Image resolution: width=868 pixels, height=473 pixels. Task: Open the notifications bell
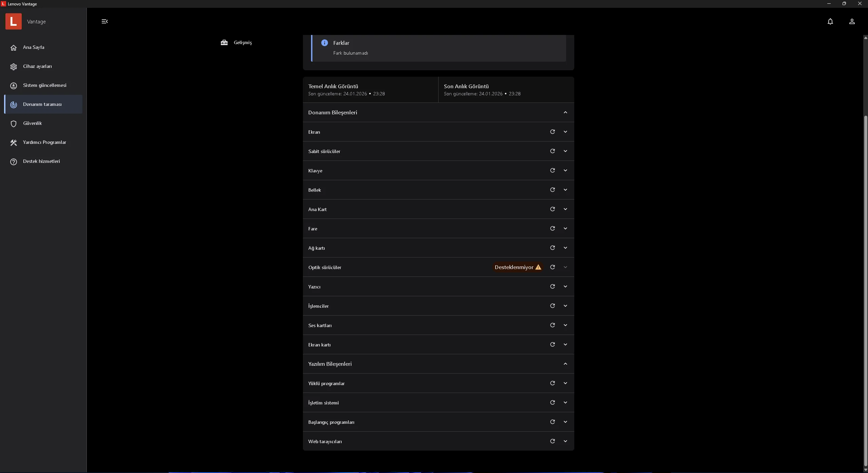830,21
